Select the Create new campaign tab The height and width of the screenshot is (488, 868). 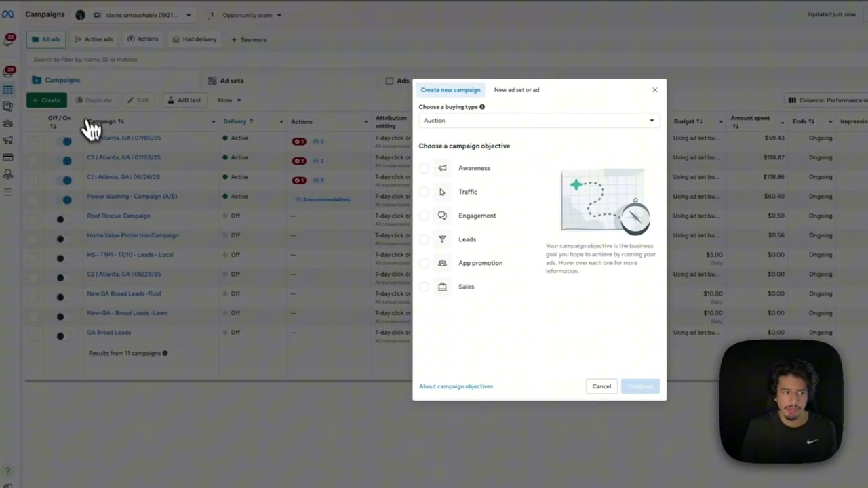coord(450,89)
